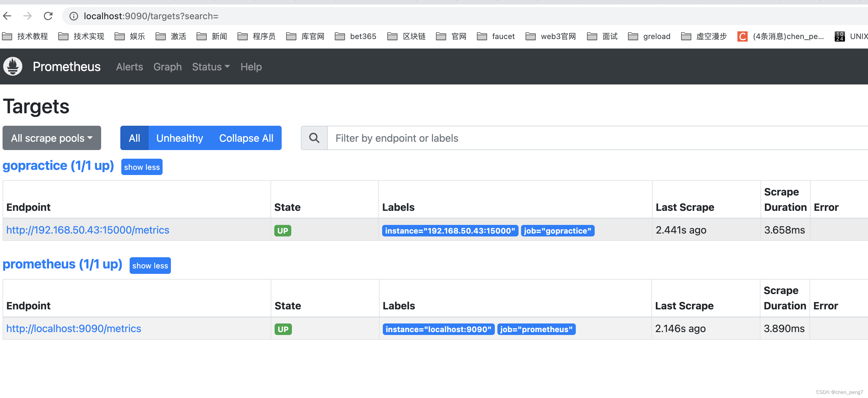Open the 官网 bookmark folder
This screenshot has height=398, width=868.
(451, 36)
